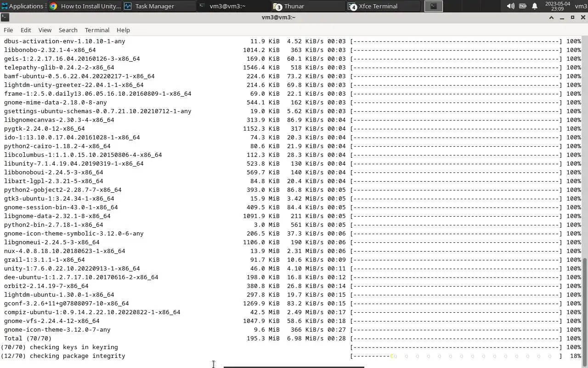This screenshot has width=588, height=368.
Task: Click the 'grail-1:3.1.1-1-x86_64' line
Action: pos(45,260)
